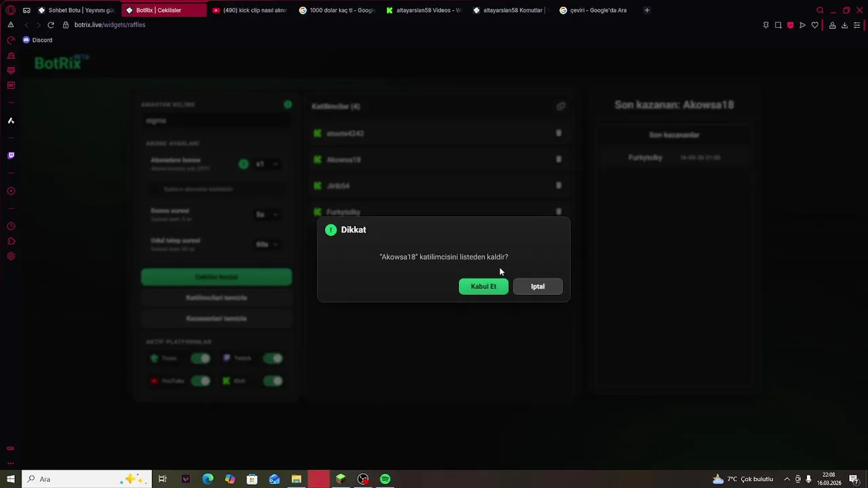Open Twitch panel in sidebar
Image resolution: width=868 pixels, height=488 pixels.
pyautogui.click(x=10, y=155)
